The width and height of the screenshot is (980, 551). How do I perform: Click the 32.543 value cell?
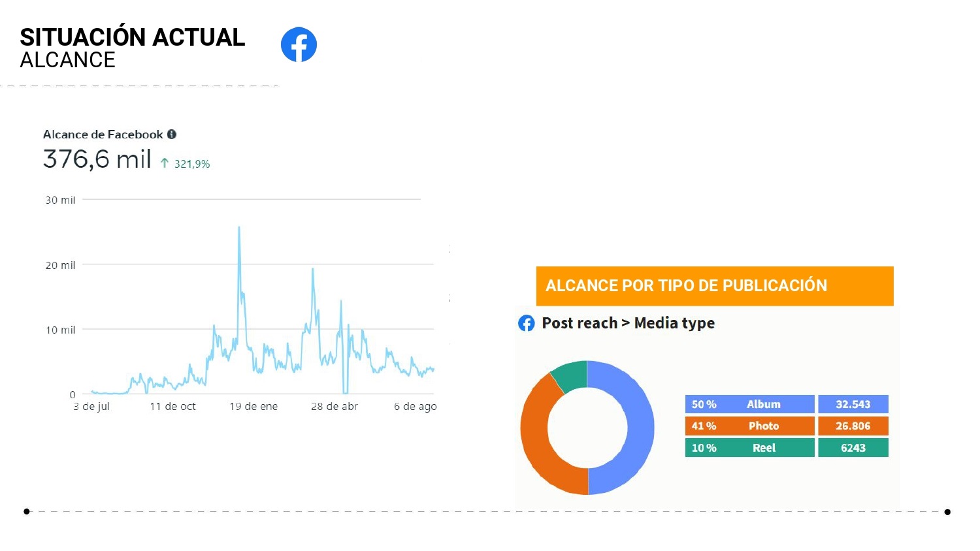coord(853,404)
